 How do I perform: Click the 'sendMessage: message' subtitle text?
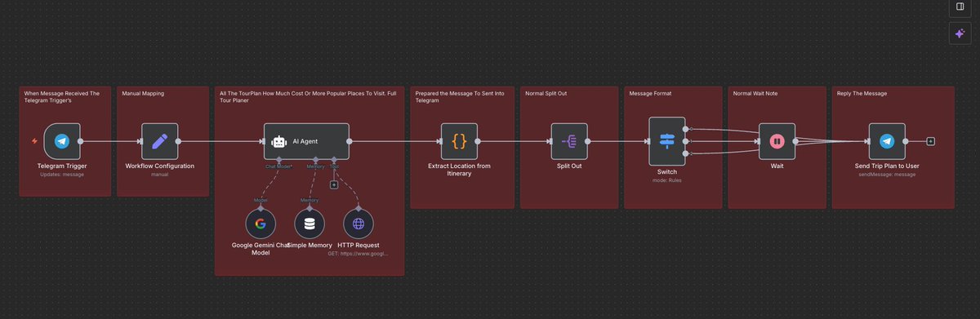(886, 174)
